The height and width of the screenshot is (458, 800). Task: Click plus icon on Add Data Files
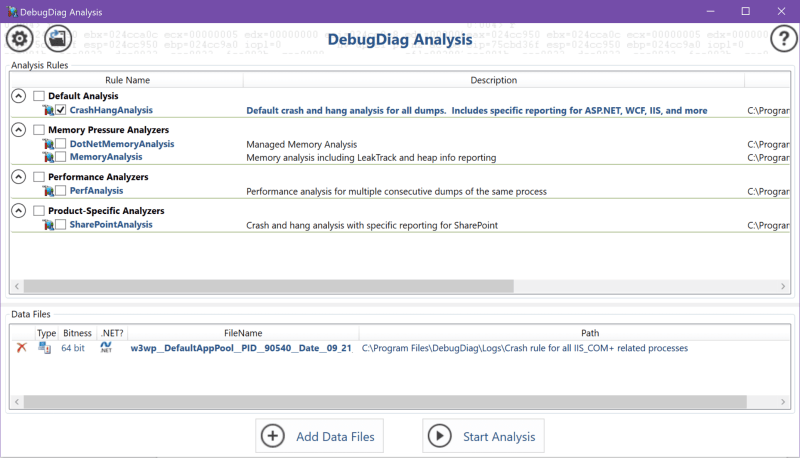pos(273,436)
